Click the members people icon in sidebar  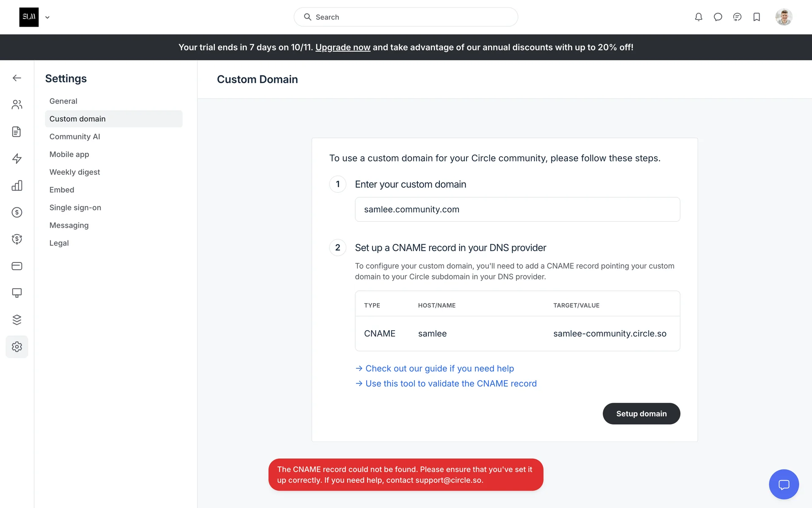pos(17,105)
